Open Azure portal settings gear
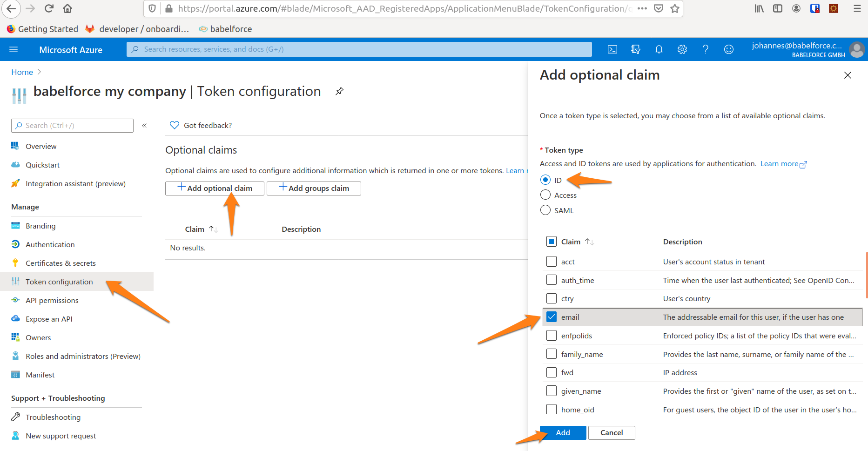Screen dimensions: 868x451 682,49
